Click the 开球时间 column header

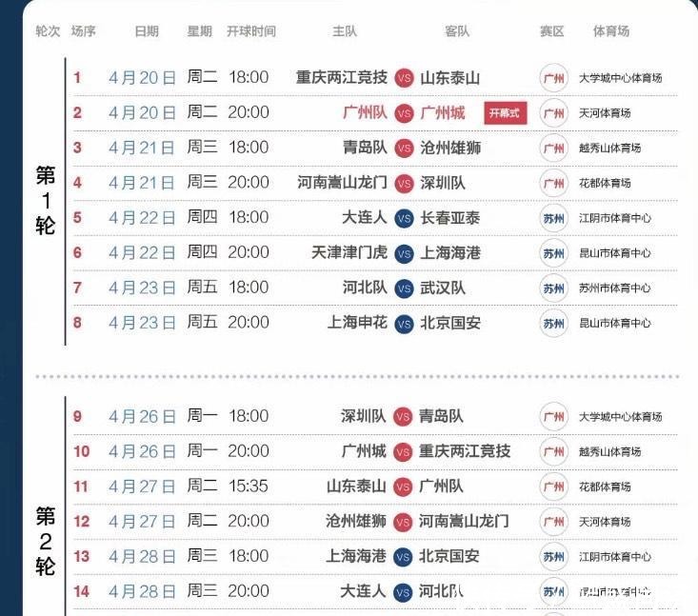tap(251, 31)
